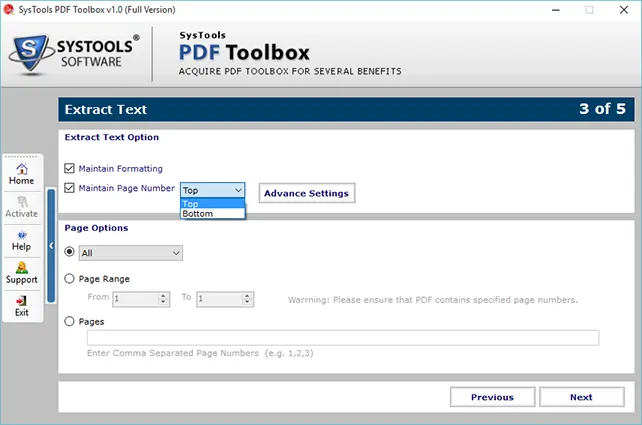
Task: Increase the To page value with up arrow
Action: click(x=247, y=295)
